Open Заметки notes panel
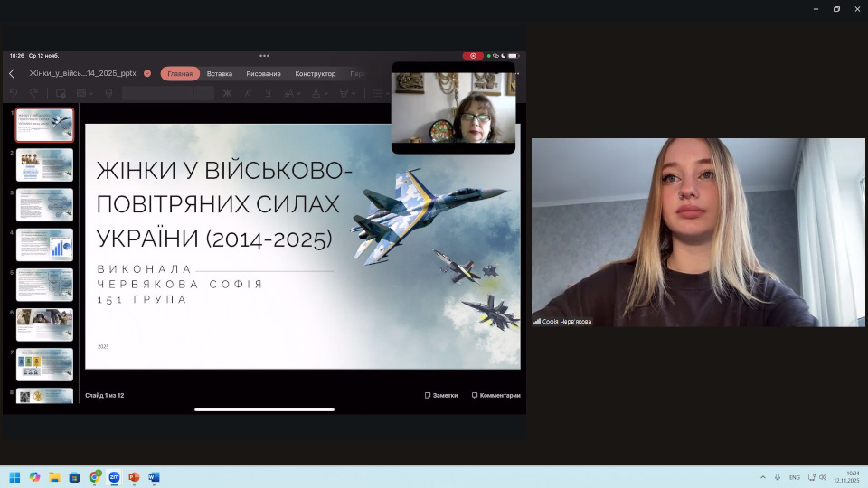This screenshot has width=868, height=488. 440,395
